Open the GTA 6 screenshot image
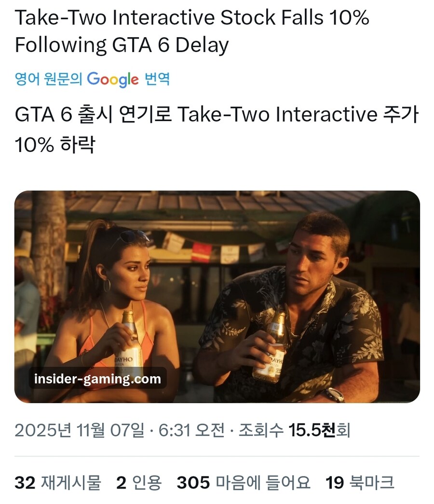Screen dimensions: 434x504 [217, 299]
